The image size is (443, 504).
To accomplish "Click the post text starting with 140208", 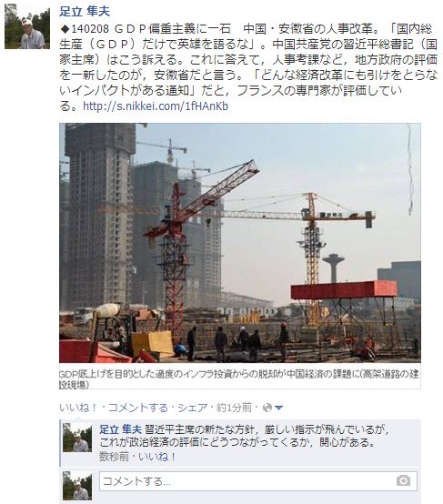I will [x=248, y=67].
